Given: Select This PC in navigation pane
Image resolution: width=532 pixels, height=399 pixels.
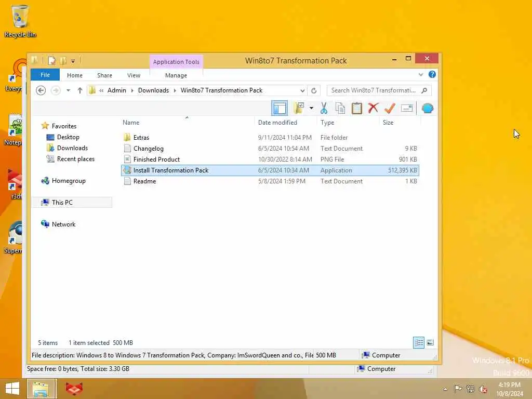Looking at the screenshot, I should pos(62,202).
